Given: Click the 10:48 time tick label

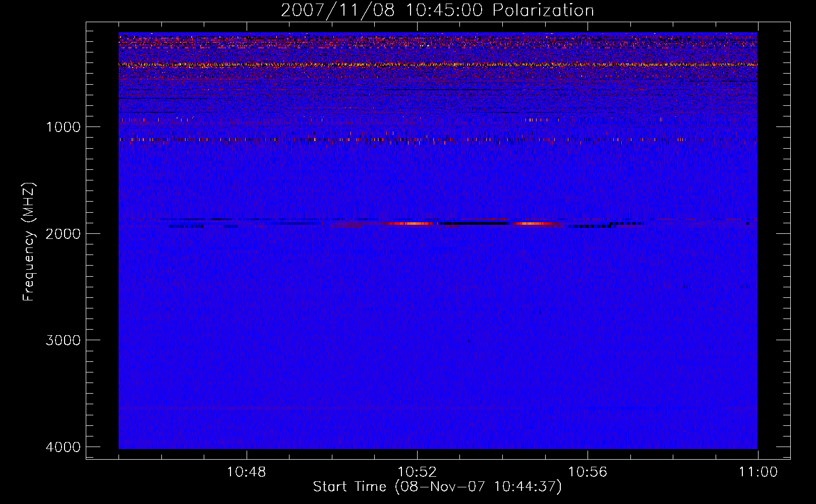Looking at the screenshot, I should [246, 472].
